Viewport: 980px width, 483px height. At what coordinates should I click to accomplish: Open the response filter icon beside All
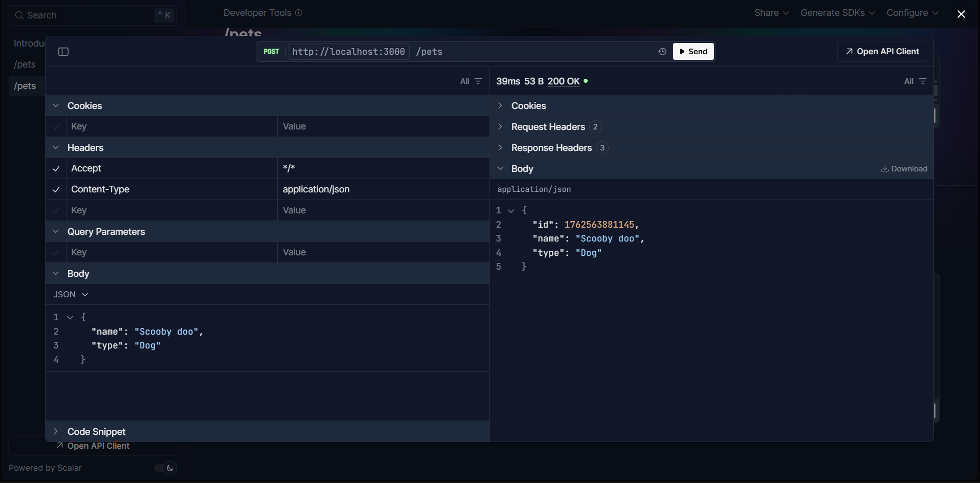(923, 81)
